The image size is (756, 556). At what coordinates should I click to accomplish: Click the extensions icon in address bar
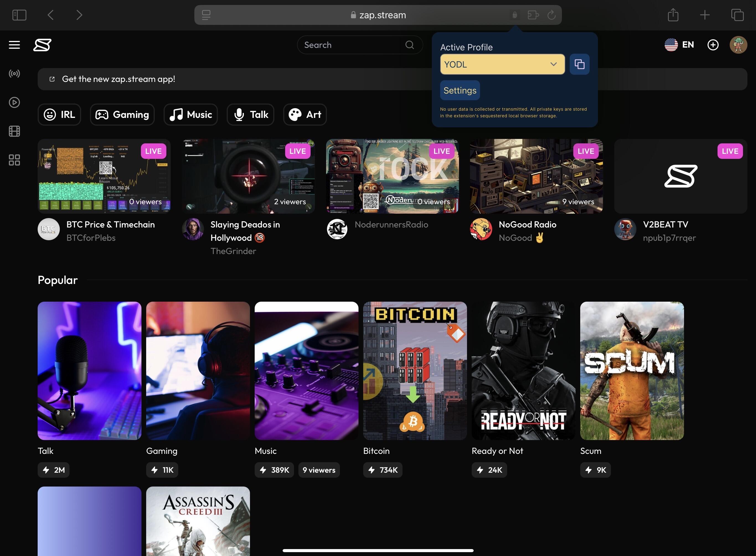coord(533,15)
